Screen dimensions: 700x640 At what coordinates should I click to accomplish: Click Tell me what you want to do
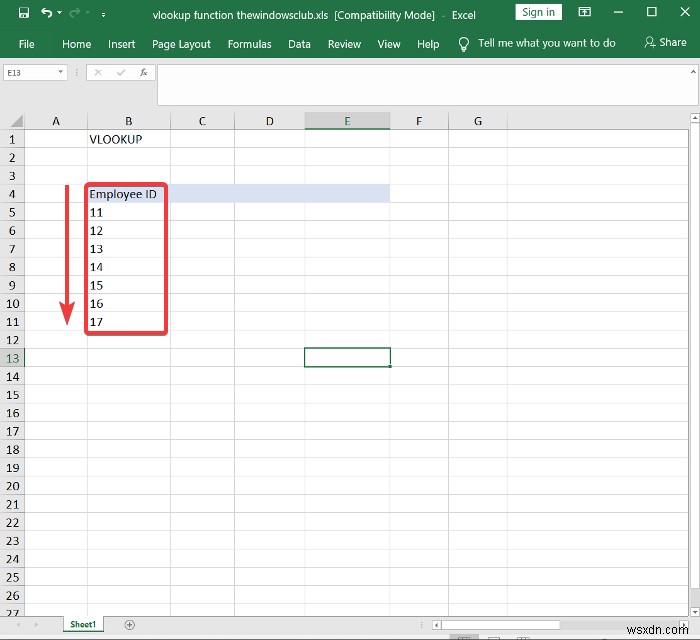pyautogui.click(x=546, y=43)
